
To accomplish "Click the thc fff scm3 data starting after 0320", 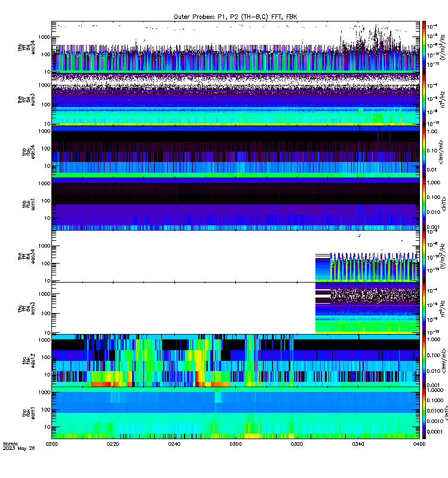I will [x=367, y=308].
